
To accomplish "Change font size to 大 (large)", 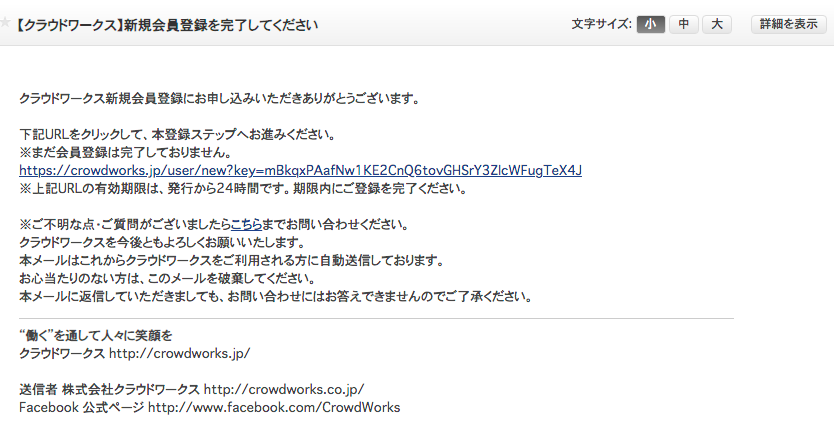I will [716, 25].
